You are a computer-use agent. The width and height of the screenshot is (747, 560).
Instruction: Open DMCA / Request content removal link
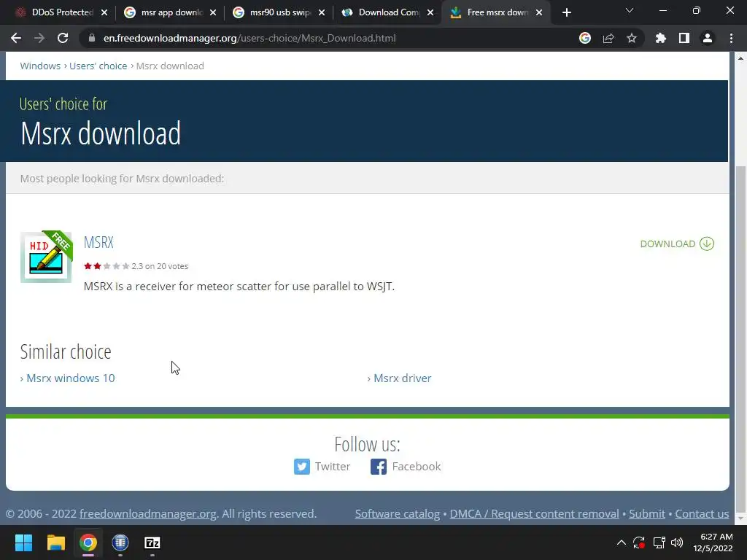(534, 514)
